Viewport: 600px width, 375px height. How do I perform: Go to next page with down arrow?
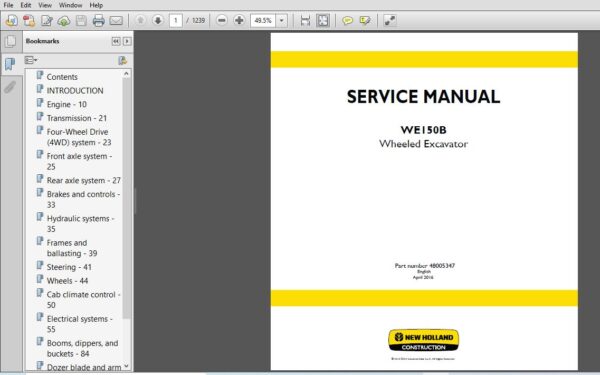tap(158, 20)
